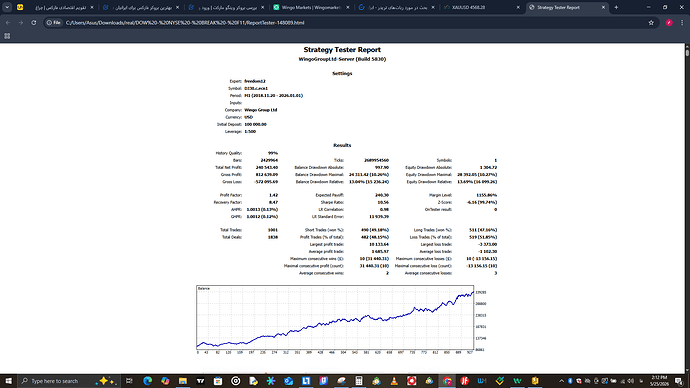Viewport: 690px width, 388px height.
Task: Click the page vertical scrollbar thumb
Action: tap(687, 52)
